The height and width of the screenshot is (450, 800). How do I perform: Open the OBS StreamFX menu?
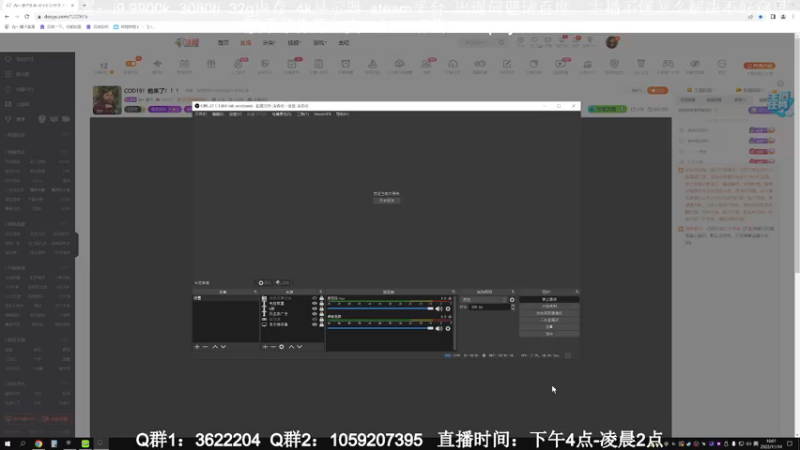(x=322, y=114)
